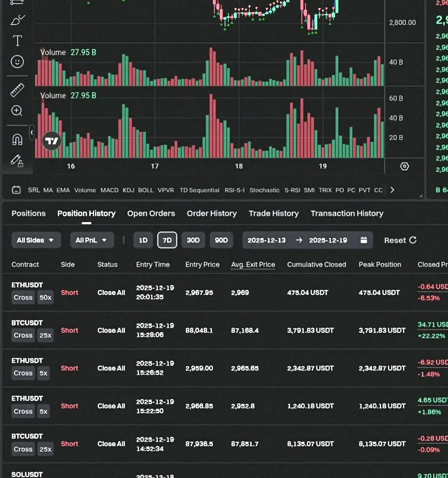Open chart settings hexagon icon
The image size is (448, 478).
pyautogui.click(x=404, y=166)
